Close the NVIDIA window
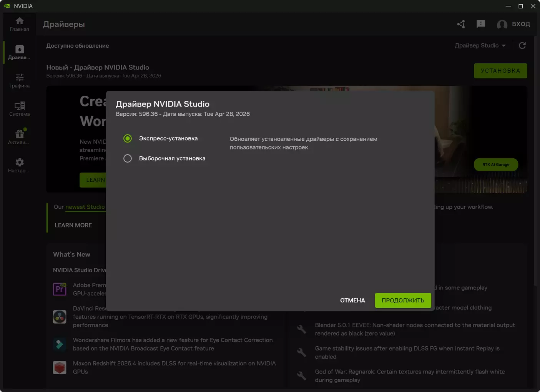This screenshot has width=540, height=392. [533, 6]
